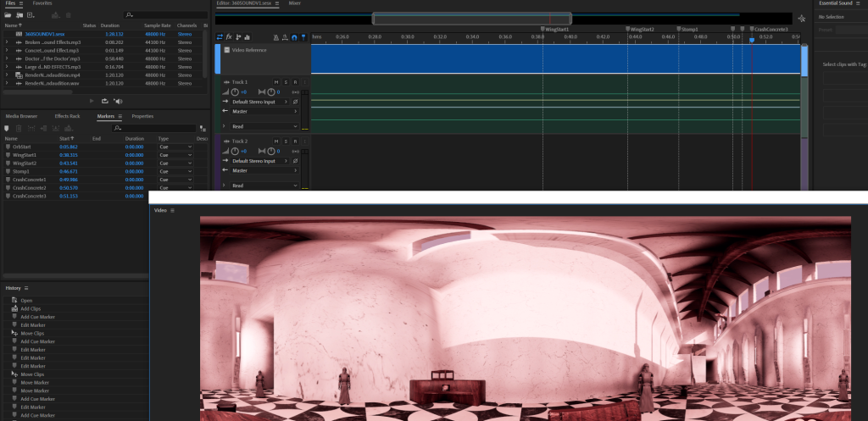This screenshot has height=421, width=868.
Task: Enable the snapping magnet icon in editor
Action: click(294, 37)
